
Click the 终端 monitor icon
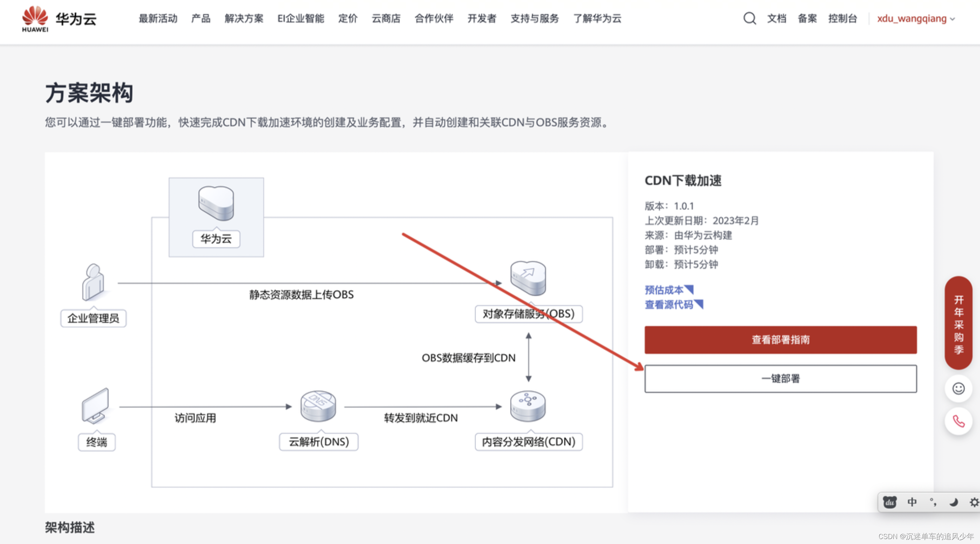point(95,406)
